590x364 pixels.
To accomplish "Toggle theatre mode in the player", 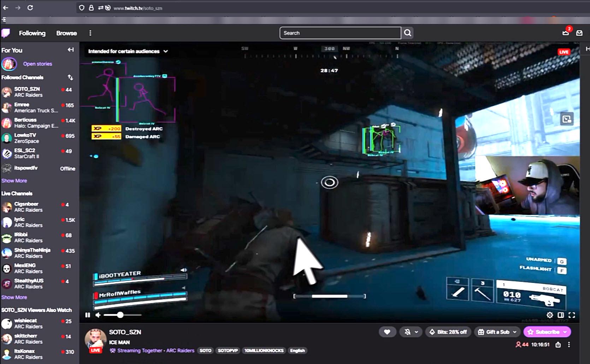I will tap(561, 315).
